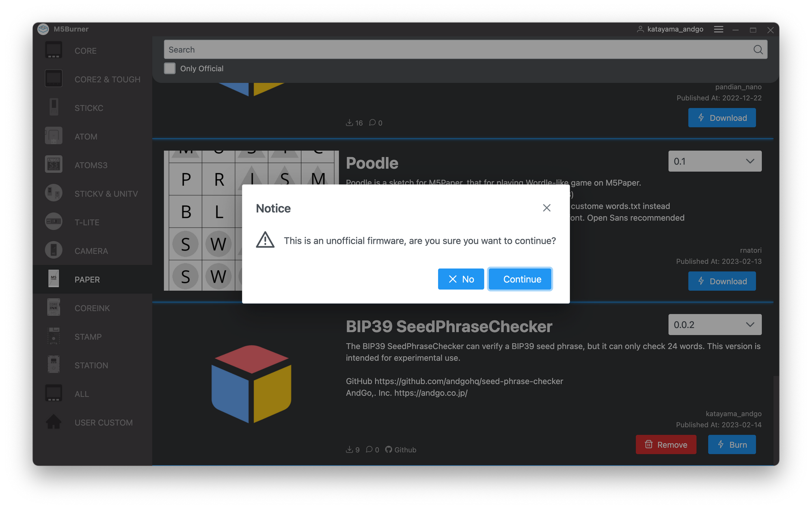Image resolution: width=812 pixels, height=509 pixels.
Task: Click the search magnifier icon
Action: 758,50
